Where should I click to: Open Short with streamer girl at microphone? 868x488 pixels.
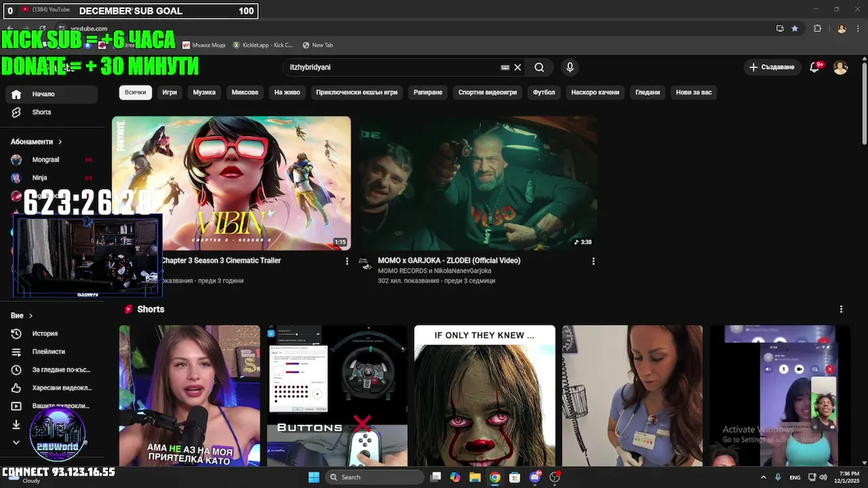(x=190, y=396)
